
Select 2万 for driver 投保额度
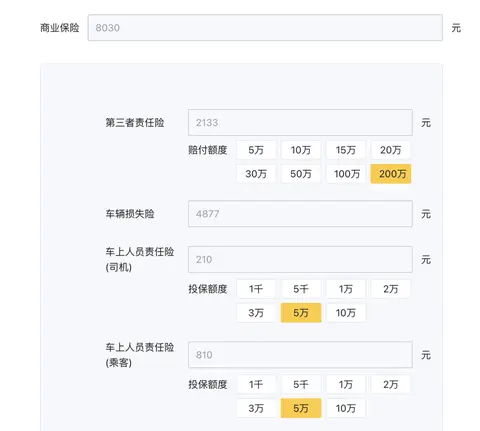[391, 289]
